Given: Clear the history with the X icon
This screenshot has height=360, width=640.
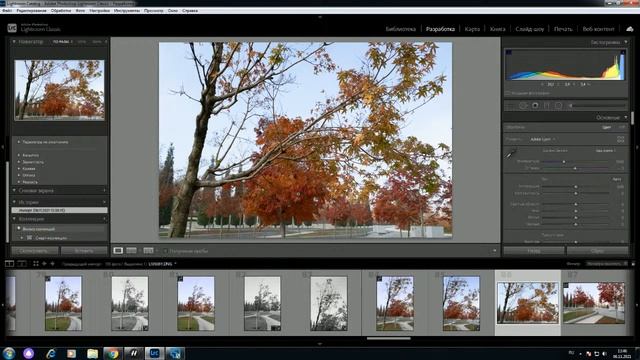Looking at the screenshot, I should [104, 202].
